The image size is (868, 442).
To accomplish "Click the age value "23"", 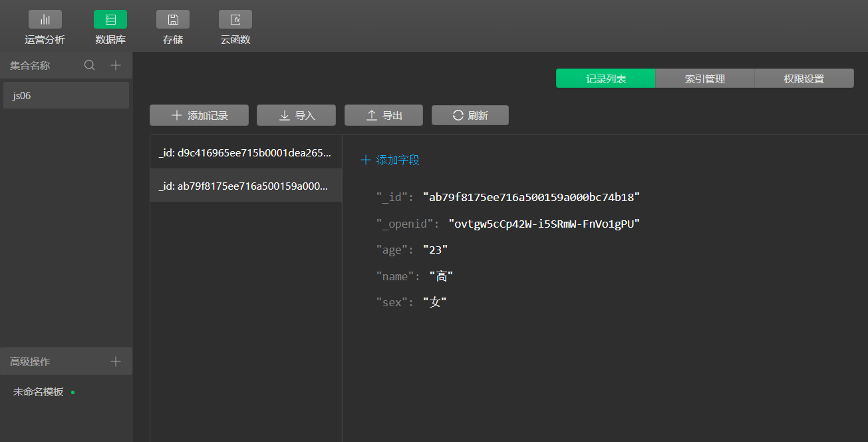I will [x=436, y=250].
